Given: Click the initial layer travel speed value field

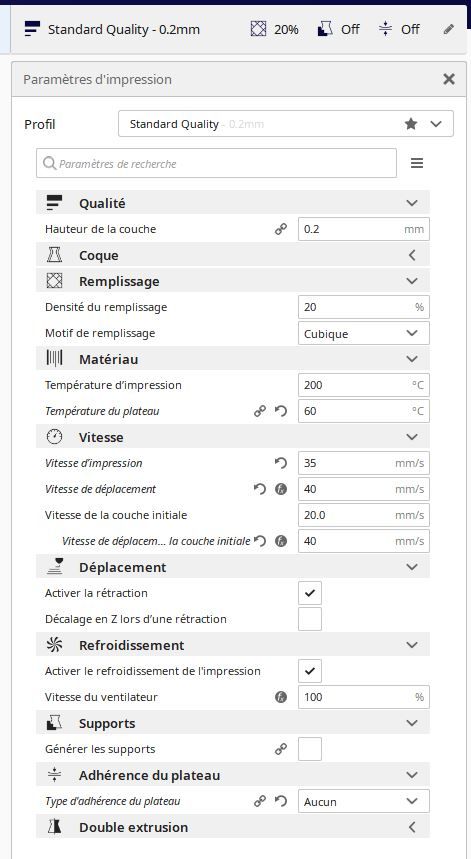Looking at the screenshot, I should click(364, 541).
